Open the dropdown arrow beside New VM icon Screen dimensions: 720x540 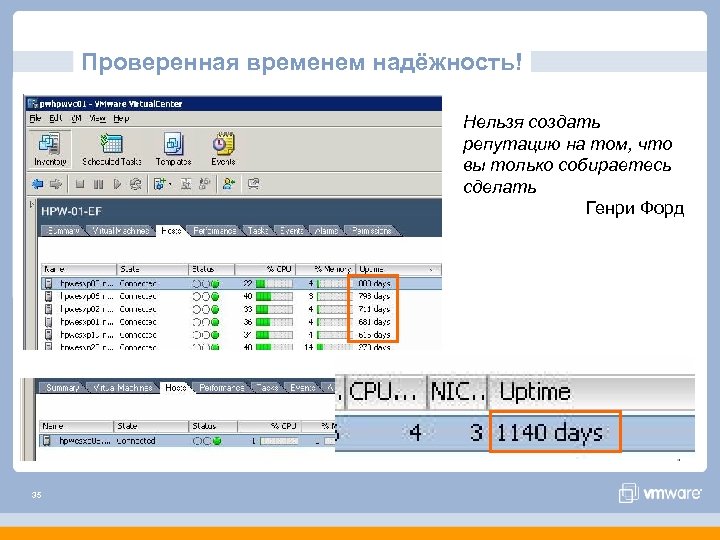[170, 185]
